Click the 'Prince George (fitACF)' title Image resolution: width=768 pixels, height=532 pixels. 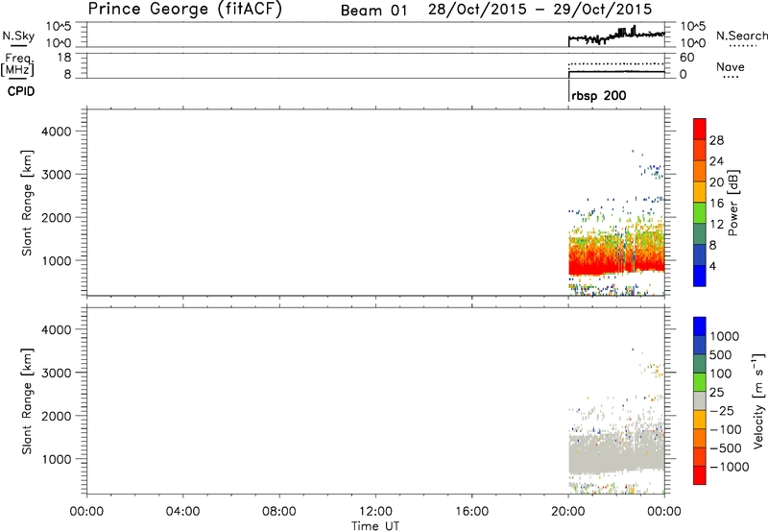185,9
